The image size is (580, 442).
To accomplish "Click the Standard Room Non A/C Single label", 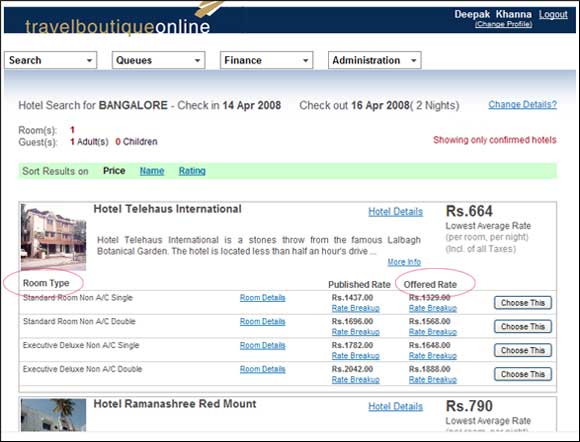I will coord(78,298).
